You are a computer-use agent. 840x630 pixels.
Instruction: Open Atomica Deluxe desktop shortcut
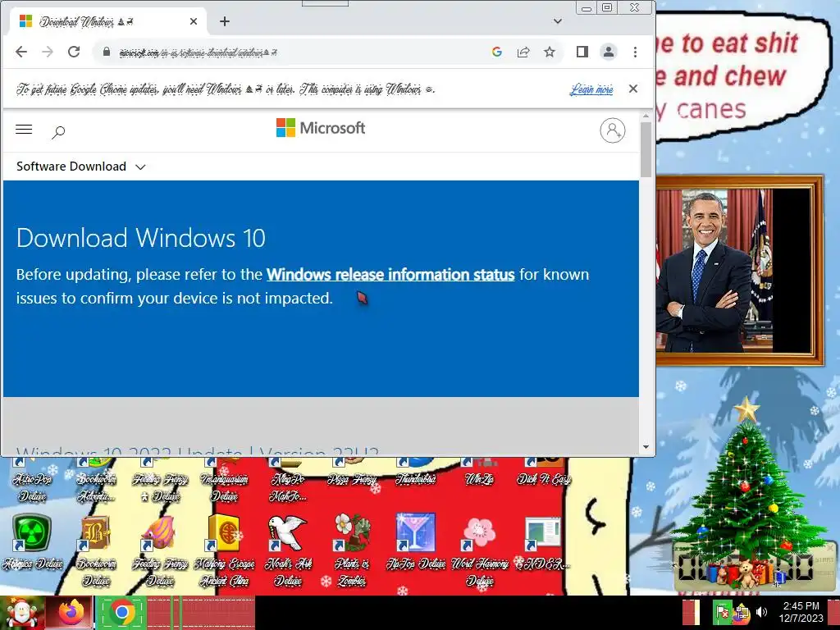(32, 541)
